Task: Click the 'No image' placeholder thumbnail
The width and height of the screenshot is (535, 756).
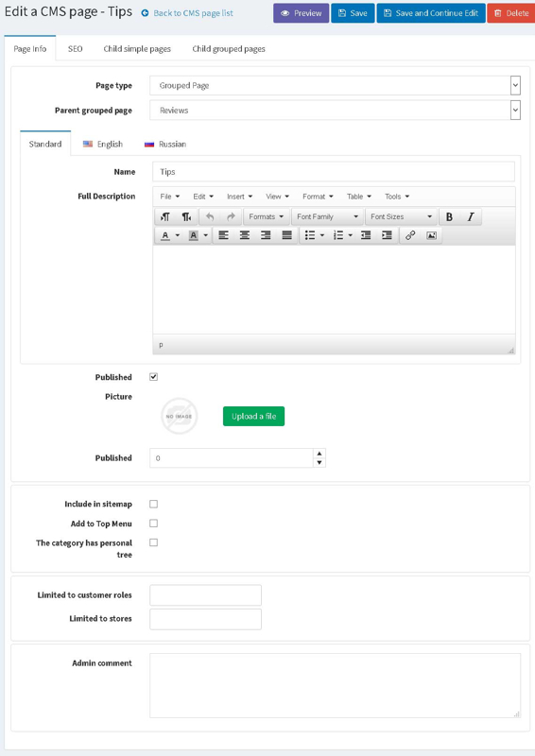Action: pyautogui.click(x=179, y=416)
